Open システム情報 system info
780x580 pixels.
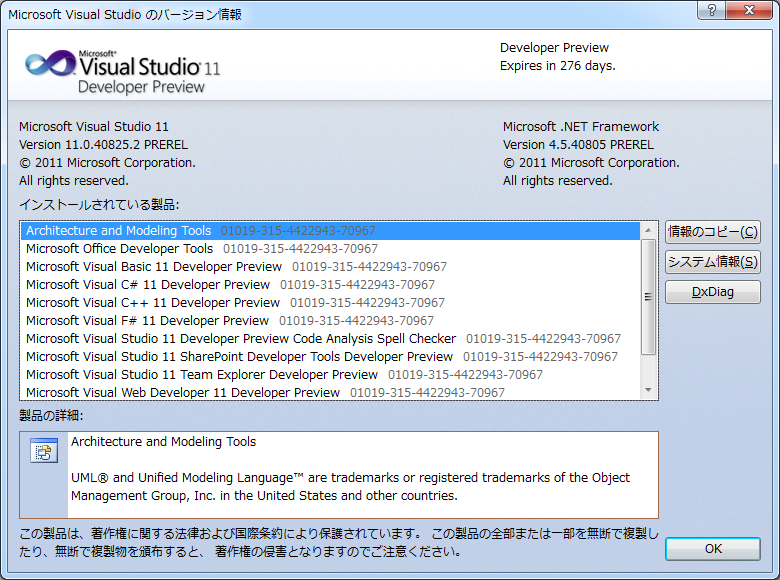[x=712, y=262]
